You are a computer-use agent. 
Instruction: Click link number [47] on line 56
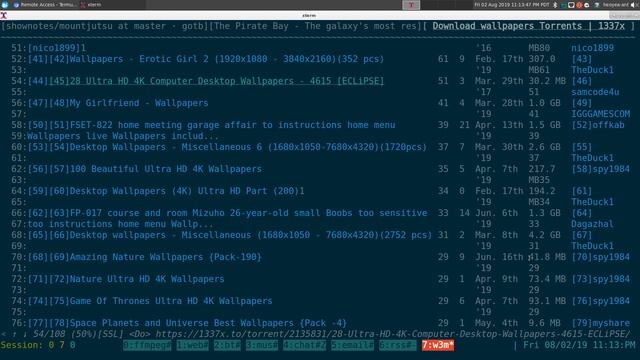[38, 103]
